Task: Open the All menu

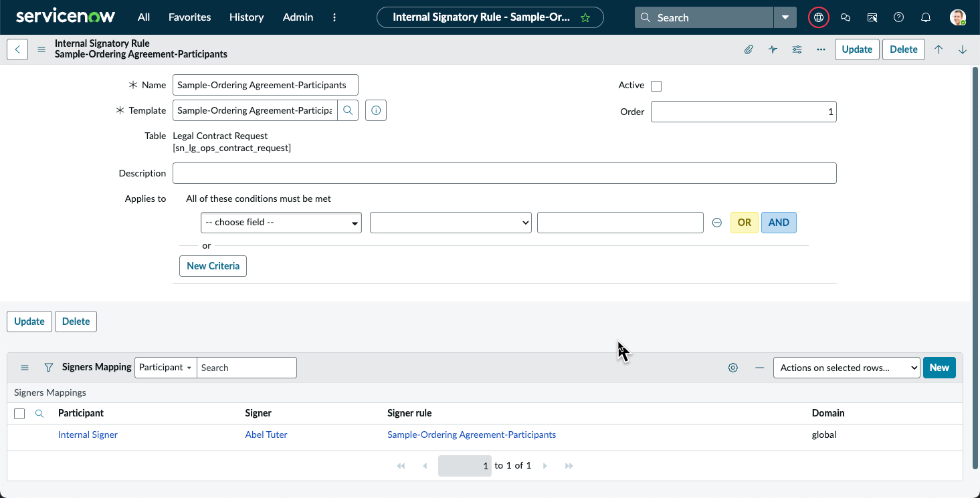Action: click(144, 17)
